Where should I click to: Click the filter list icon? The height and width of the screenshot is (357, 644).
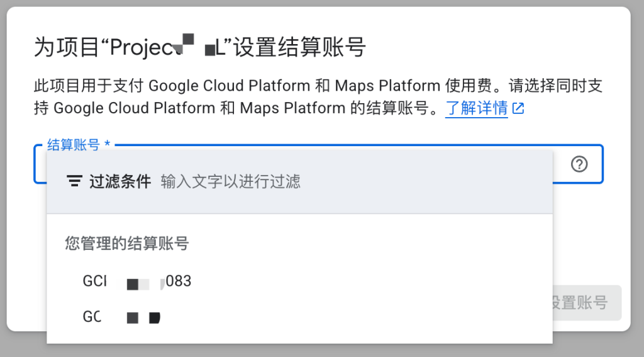point(74,182)
